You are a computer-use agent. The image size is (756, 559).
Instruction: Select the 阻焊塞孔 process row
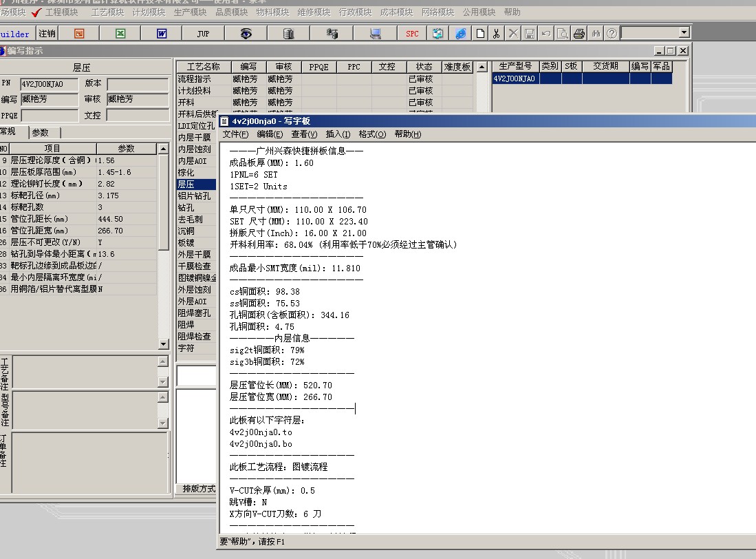(x=196, y=313)
